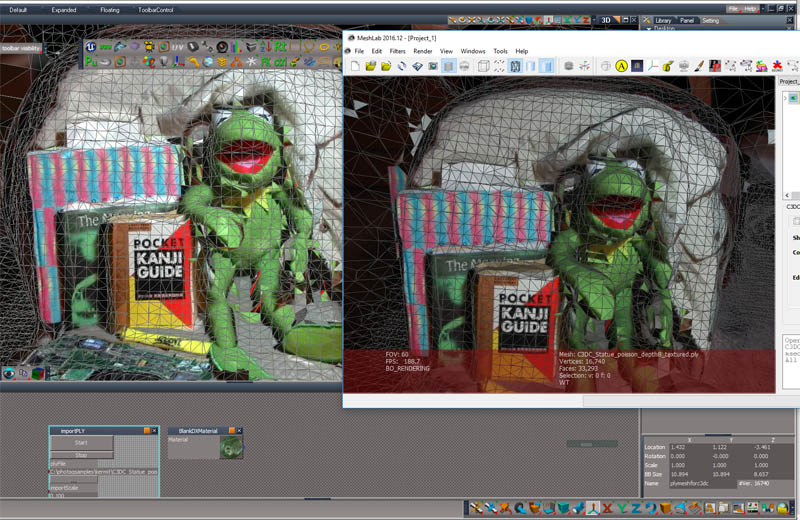The image size is (800, 520).
Task: Click the Floating layout tab
Action: [x=110, y=10]
